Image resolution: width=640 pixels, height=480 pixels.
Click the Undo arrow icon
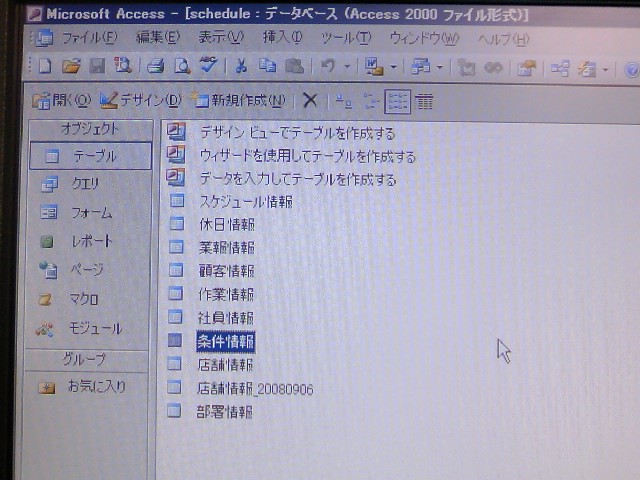tap(328, 66)
